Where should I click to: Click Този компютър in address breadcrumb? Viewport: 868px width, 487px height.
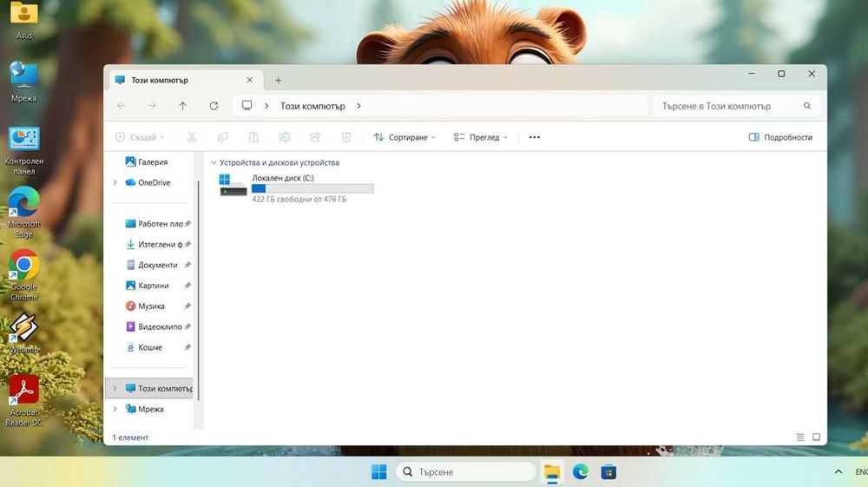coord(312,106)
